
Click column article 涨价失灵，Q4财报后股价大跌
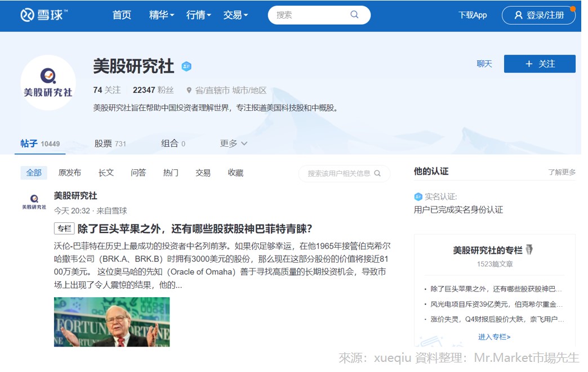coord(497,319)
